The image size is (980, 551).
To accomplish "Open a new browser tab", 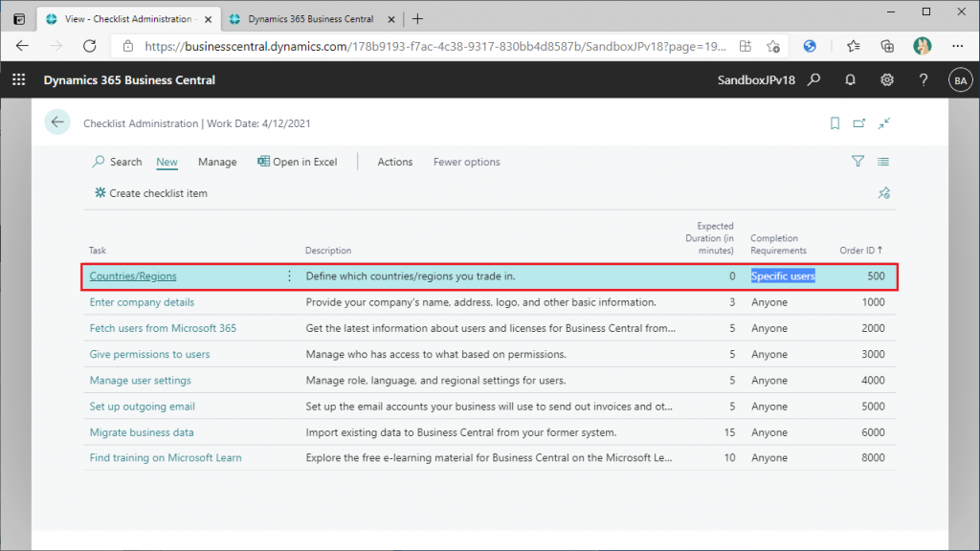I will coord(417,19).
